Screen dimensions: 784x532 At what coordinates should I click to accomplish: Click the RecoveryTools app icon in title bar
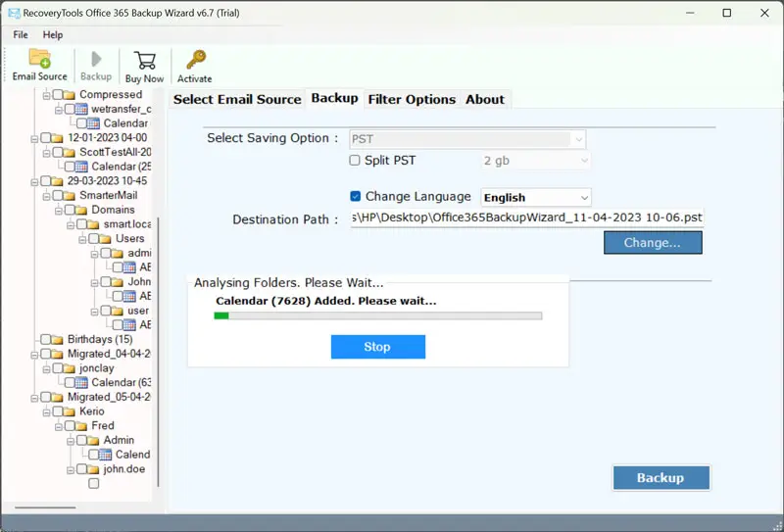[x=14, y=13]
